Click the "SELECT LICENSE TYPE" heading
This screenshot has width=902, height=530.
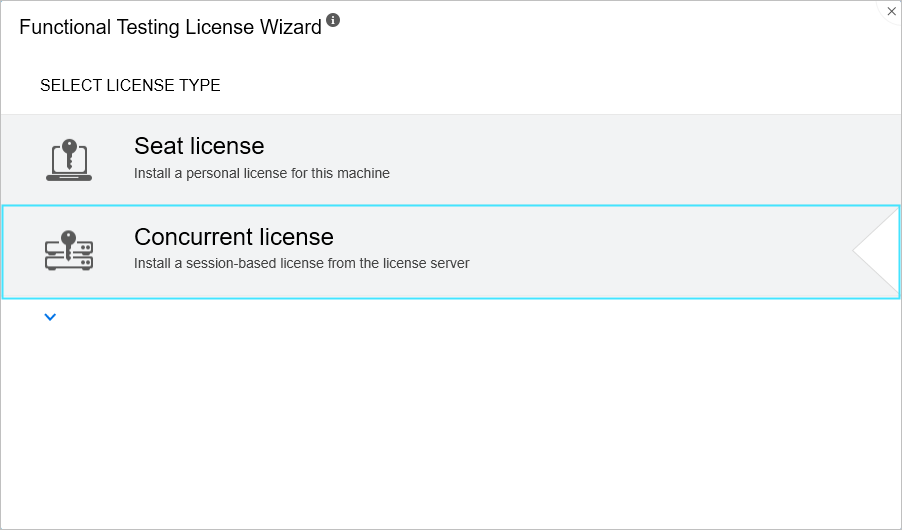pyautogui.click(x=130, y=86)
